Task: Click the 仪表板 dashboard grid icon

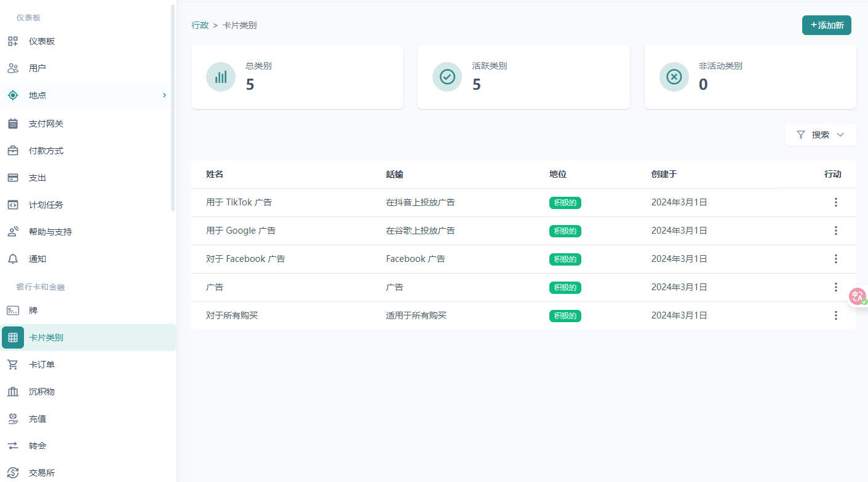Action: point(13,41)
